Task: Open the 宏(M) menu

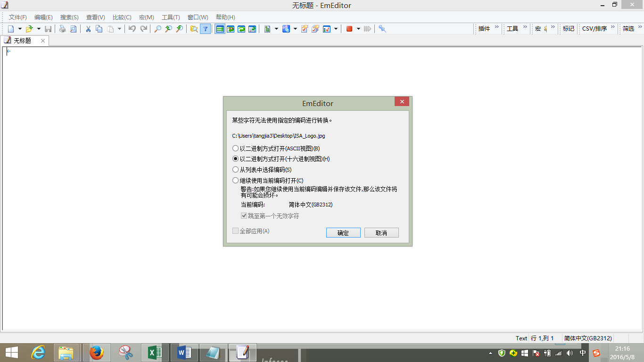Action: click(x=146, y=17)
